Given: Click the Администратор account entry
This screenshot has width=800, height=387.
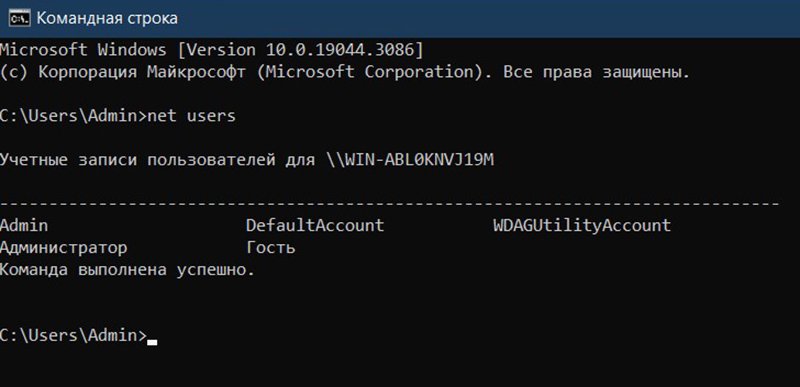Looking at the screenshot, I should point(63,248).
